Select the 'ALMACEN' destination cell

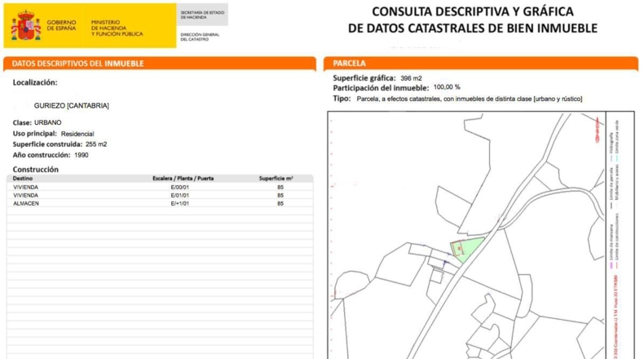click(26, 203)
